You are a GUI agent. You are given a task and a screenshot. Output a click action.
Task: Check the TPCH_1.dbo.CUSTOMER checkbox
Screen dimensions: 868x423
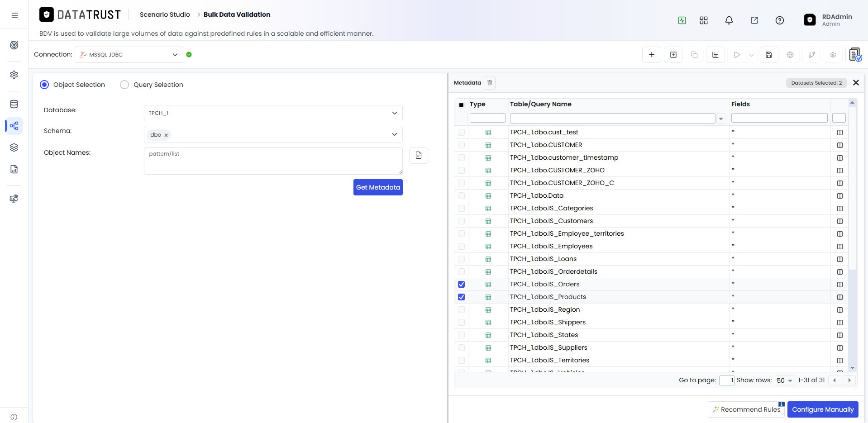[x=461, y=145]
